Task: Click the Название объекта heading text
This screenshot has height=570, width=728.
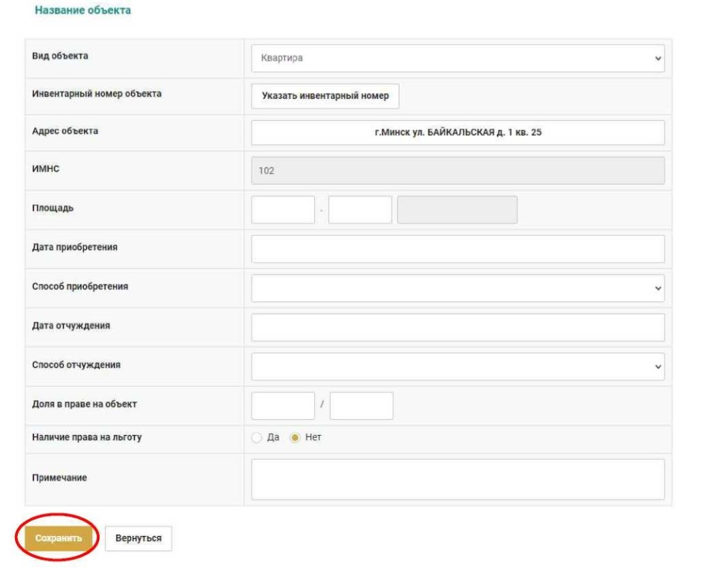Action: [82, 10]
